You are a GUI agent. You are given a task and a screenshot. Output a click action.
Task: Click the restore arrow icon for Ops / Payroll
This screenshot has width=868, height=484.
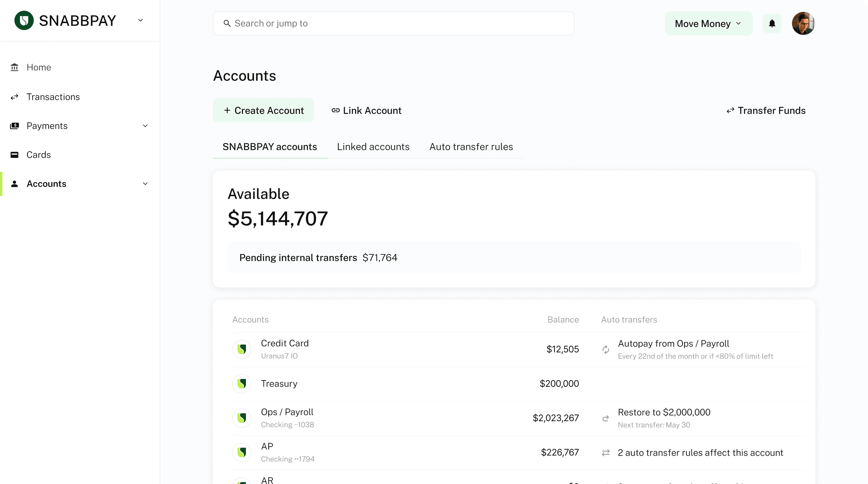606,418
